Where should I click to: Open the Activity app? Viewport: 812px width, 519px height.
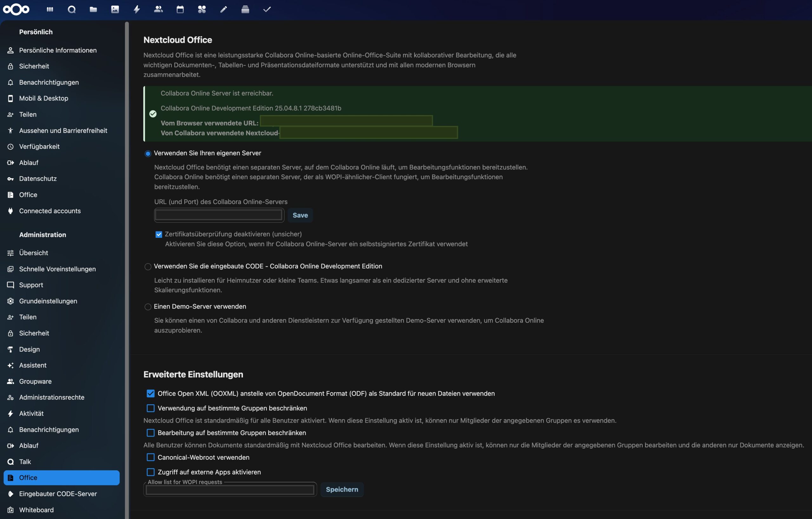pyautogui.click(x=137, y=9)
